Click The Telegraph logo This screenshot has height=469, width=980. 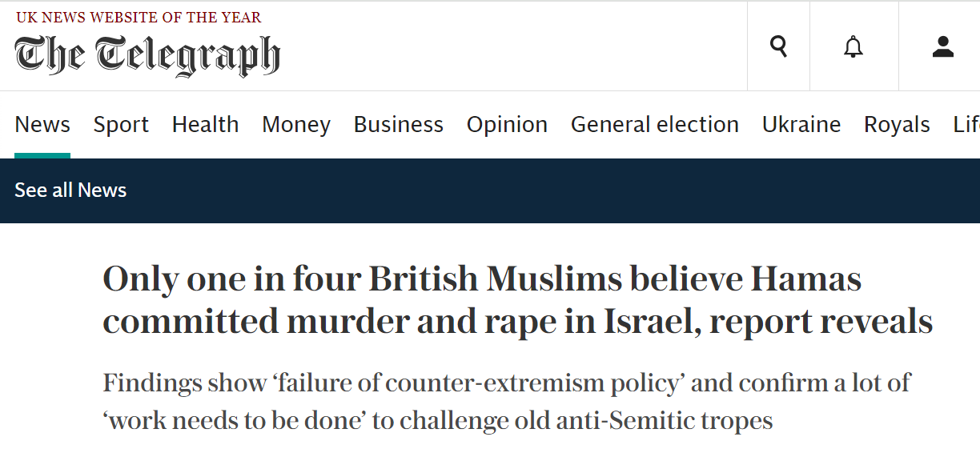(x=147, y=55)
